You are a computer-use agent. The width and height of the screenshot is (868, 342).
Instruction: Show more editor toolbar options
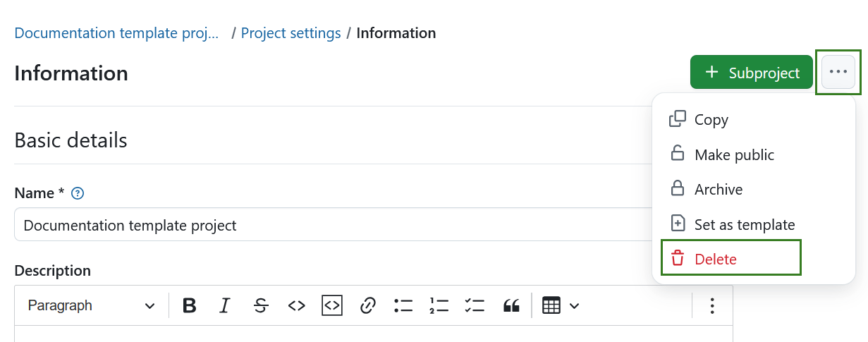[712, 305]
